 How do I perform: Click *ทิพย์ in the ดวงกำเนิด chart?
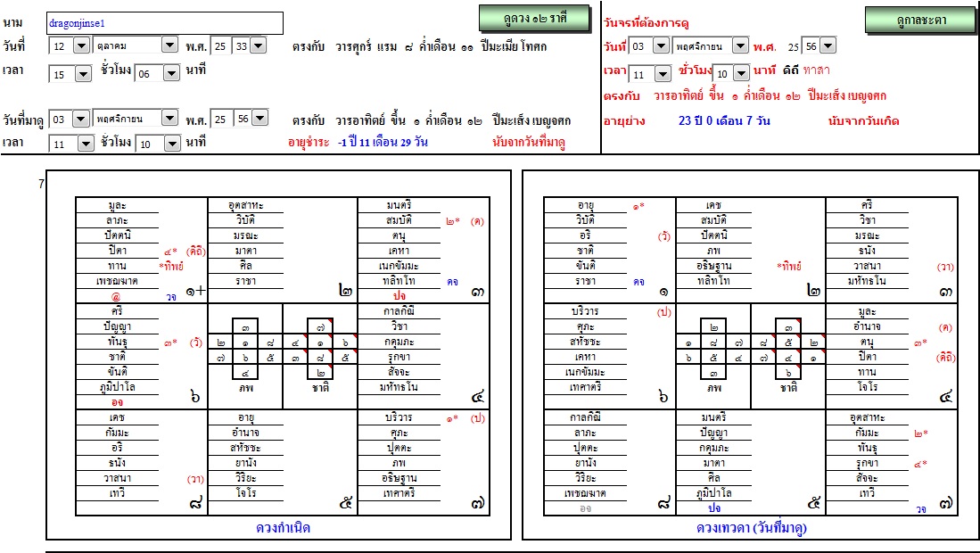(x=170, y=266)
